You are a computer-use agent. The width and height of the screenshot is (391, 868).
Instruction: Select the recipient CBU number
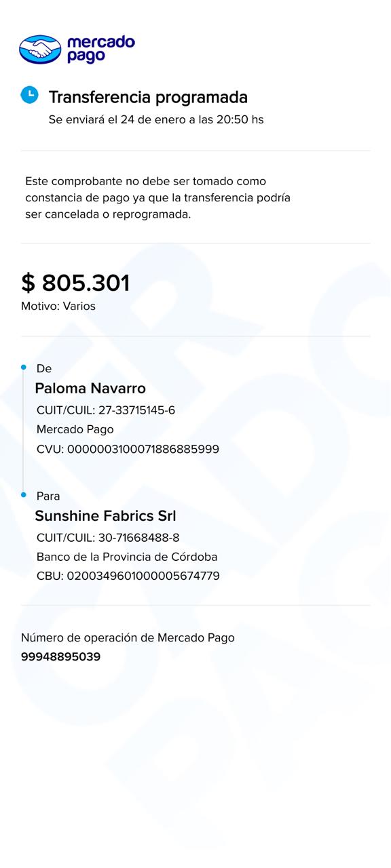coord(128,576)
